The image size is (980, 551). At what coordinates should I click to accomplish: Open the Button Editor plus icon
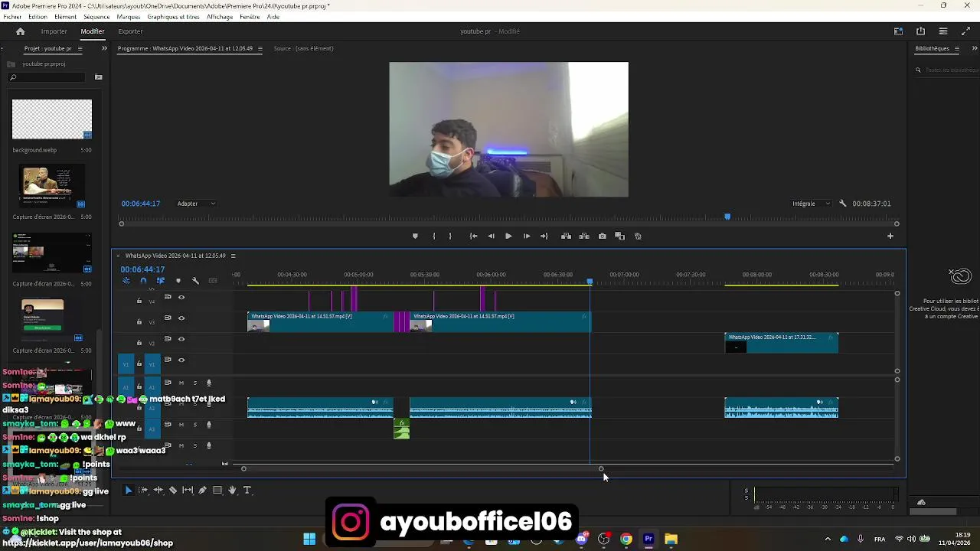click(x=890, y=236)
